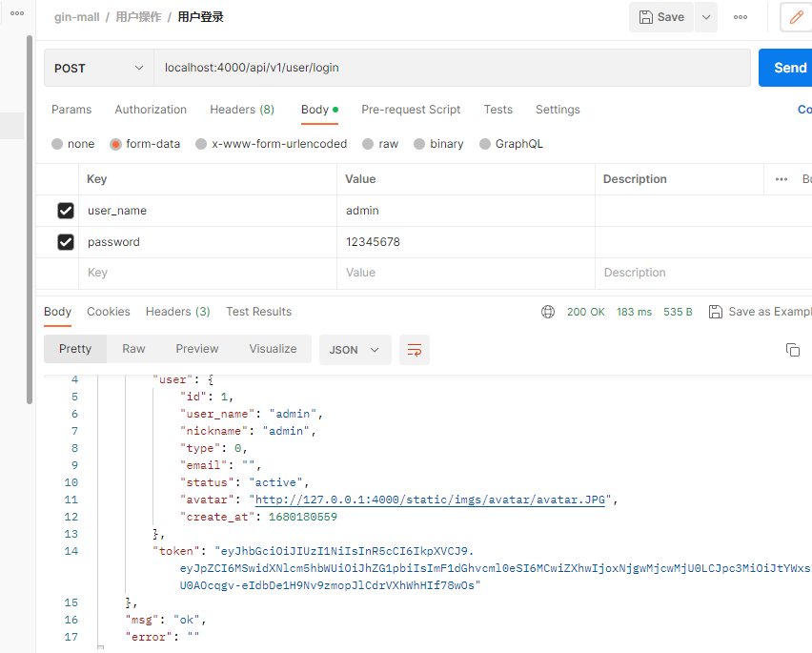This screenshot has width=812, height=653.
Task: Click the Save button with disk icon
Action: 660,17
